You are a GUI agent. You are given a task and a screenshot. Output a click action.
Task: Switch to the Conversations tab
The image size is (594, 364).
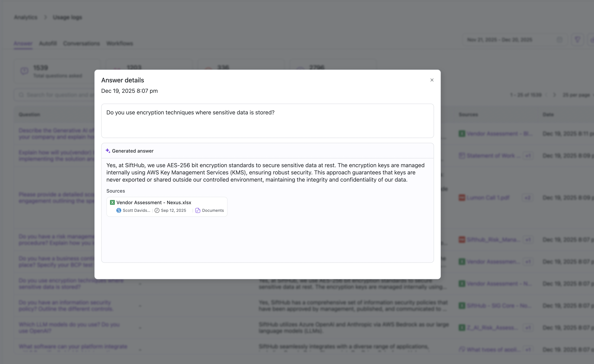[81, 44]
